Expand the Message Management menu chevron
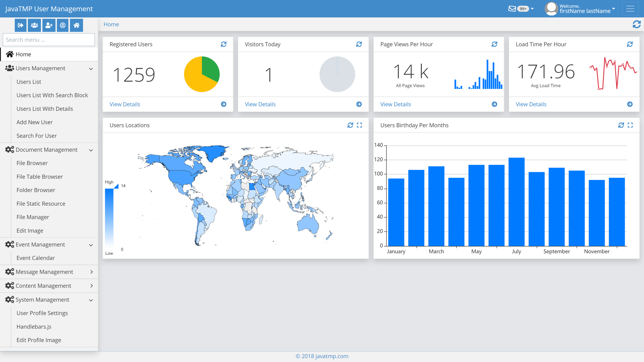 click(92, 272)
